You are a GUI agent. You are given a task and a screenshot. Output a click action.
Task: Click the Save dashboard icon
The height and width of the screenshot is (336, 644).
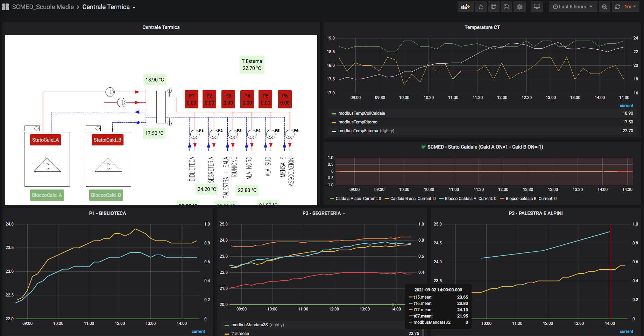(x=506, y=7)
